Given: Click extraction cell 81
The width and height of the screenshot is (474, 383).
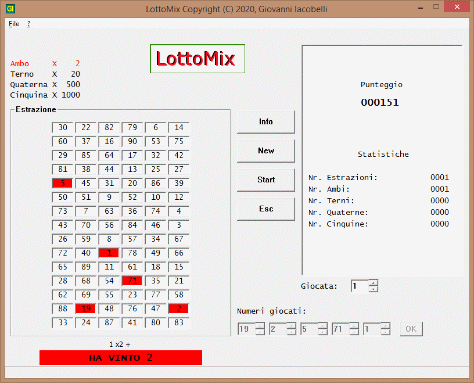Looking at the screenshot, I should click(x=62, y=169).
